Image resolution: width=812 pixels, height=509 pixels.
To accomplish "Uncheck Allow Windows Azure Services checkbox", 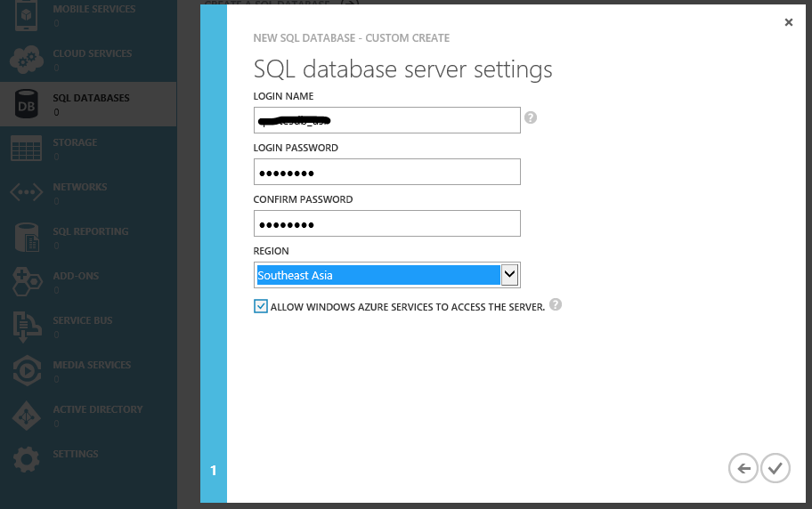I will click(261, 306).
